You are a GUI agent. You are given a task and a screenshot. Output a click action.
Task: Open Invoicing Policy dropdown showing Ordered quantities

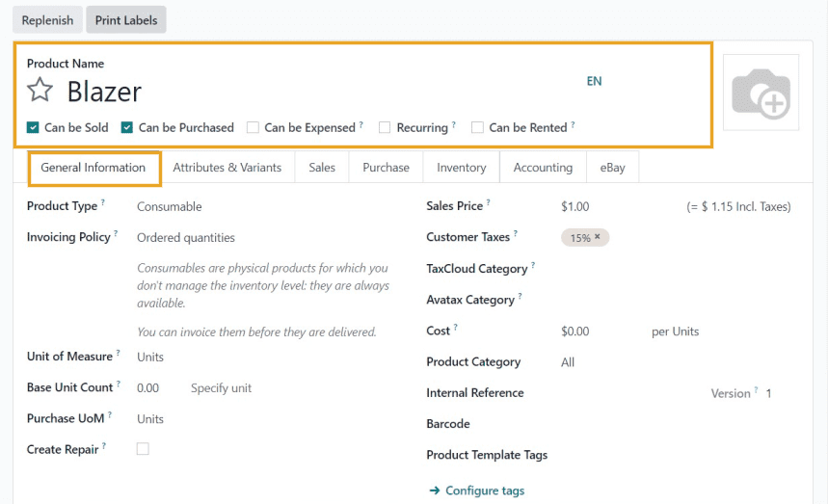(186, 237)
